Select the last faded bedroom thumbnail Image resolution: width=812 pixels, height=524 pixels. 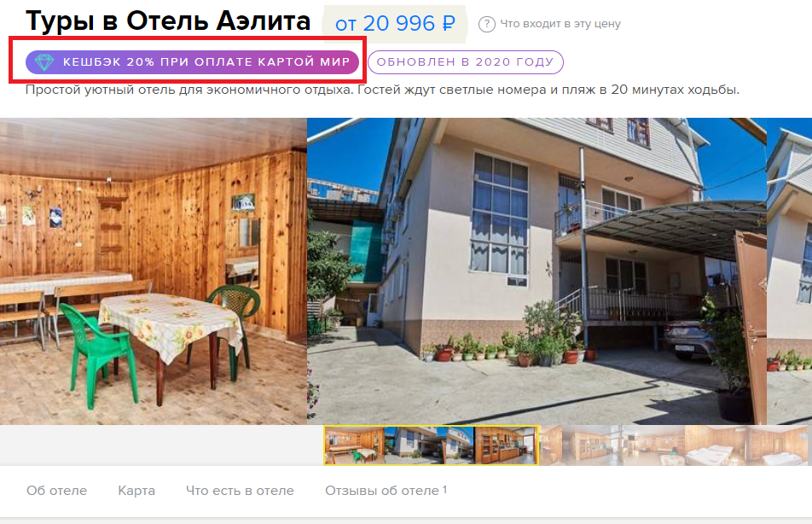pyautogui.click(x=779, y=445)
